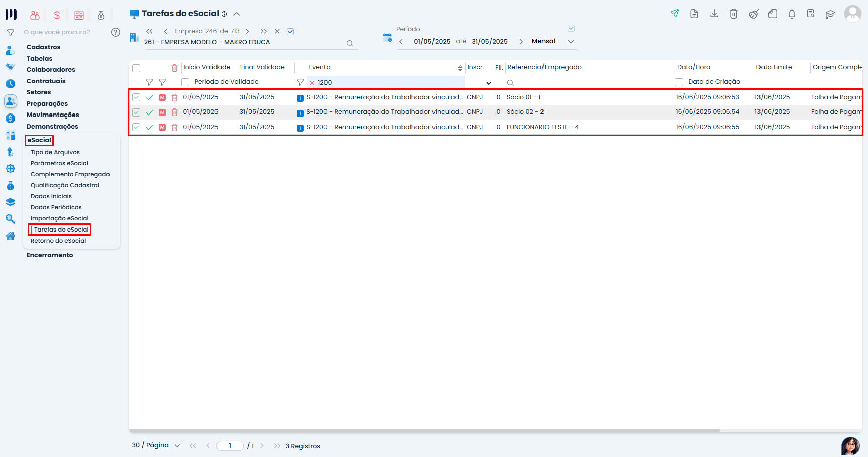Open the Inscr. column filter dropdown
The image size is (868, 457).
[488, 83]
